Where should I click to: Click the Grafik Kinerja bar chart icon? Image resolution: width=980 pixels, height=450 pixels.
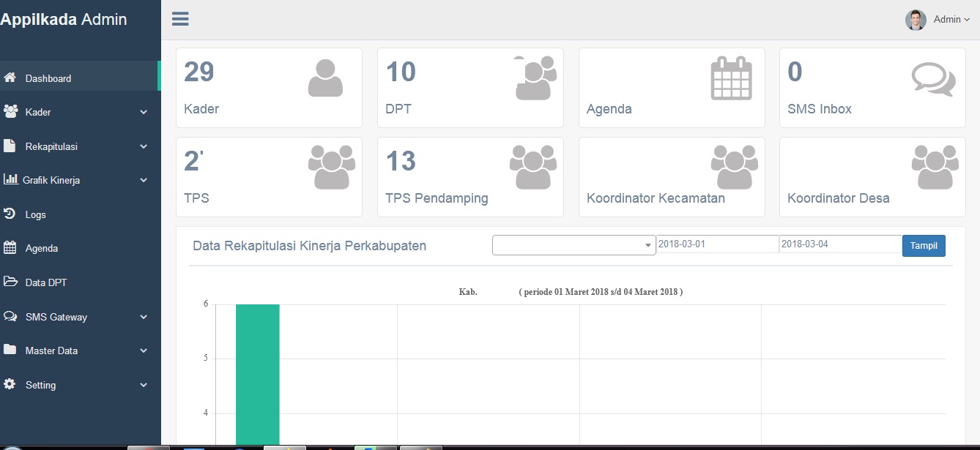(11, 179)
